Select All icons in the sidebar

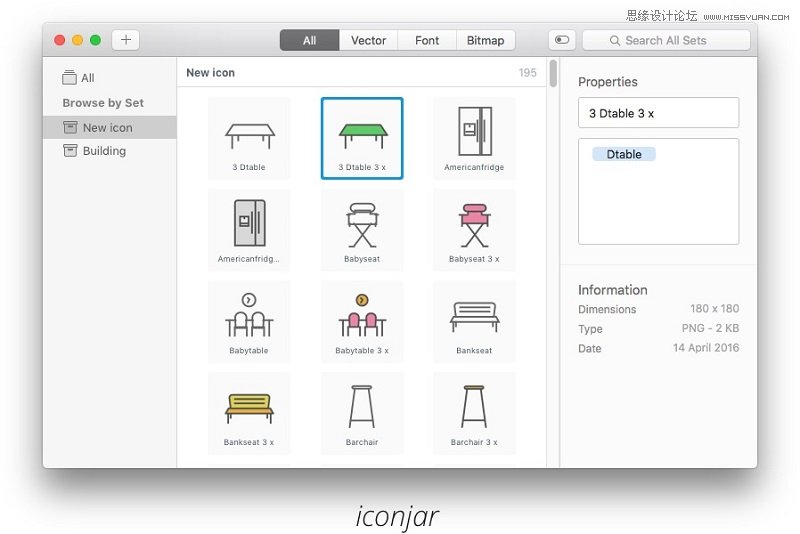pyautogui.click(x=87, y=78)
